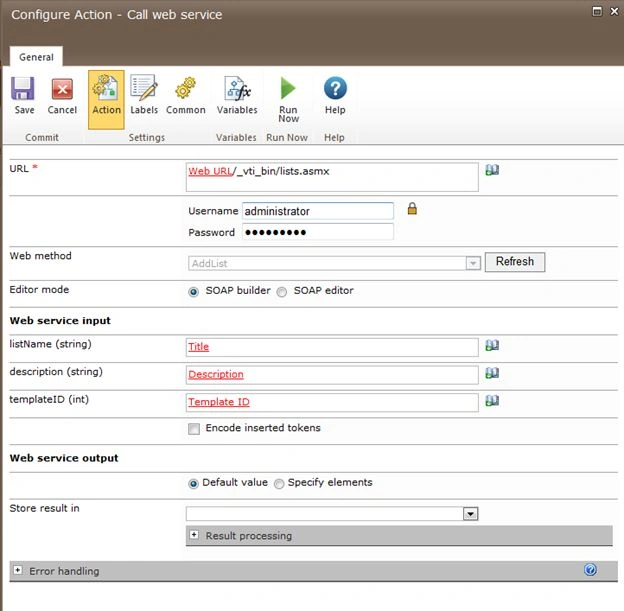The image size is (624, 611).
Task: Open the Variables fx icon
Action: [237, 88]
